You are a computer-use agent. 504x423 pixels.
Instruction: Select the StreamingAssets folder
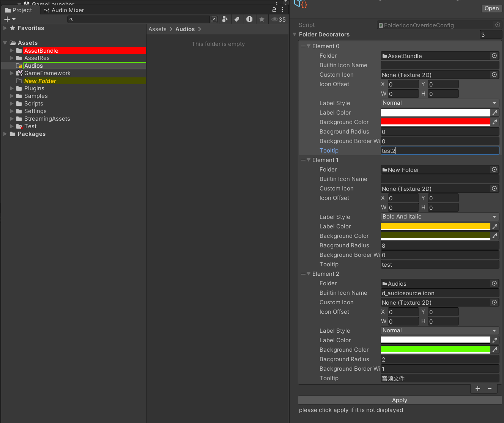(x=47, y=119)
